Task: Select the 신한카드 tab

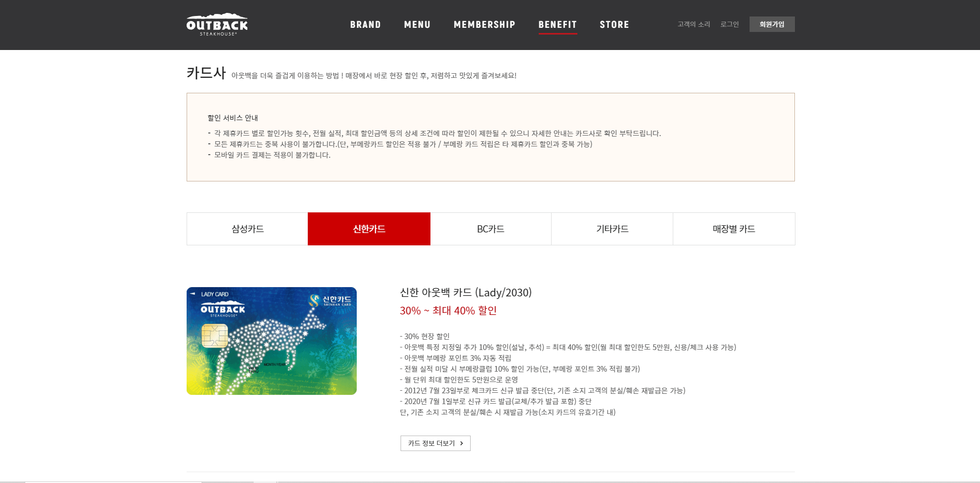Action: pos(369,229)
